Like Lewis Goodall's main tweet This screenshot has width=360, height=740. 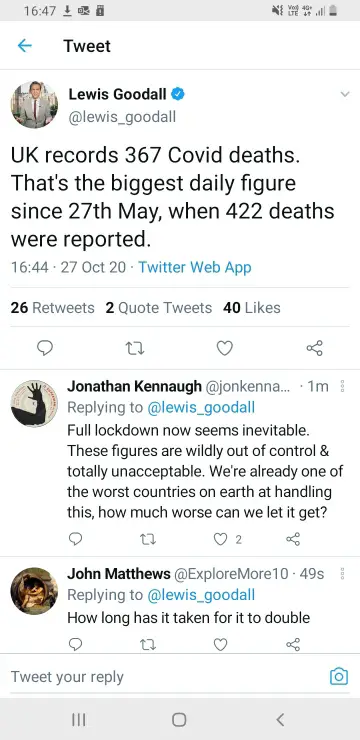pos(225,348)
